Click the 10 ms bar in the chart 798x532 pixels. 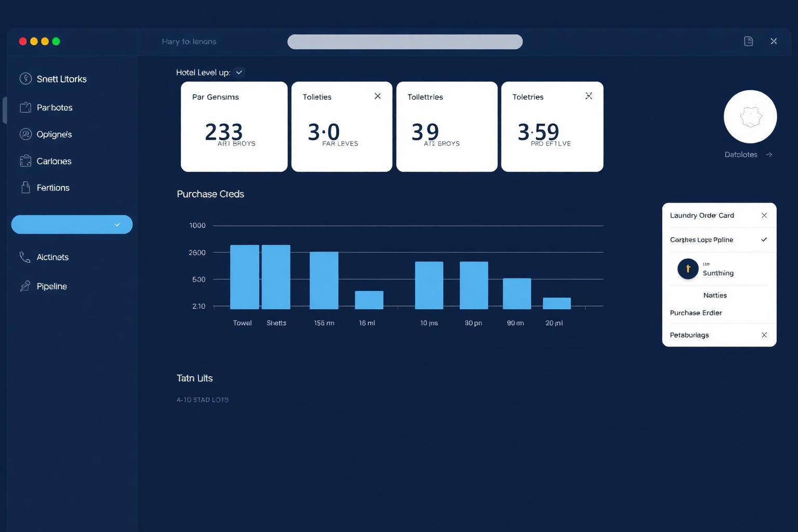[429, 285]
